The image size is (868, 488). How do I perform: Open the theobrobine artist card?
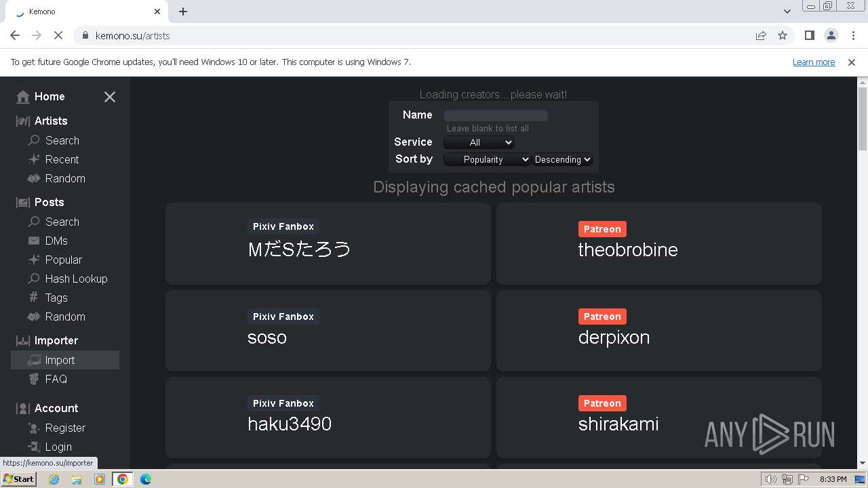click(x=659, y=243)
